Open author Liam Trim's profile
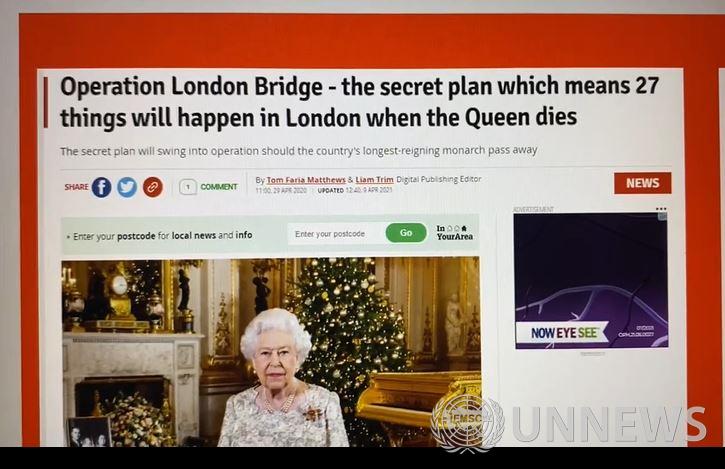The width and height of the screenshot is (725, 469). coord(374,179)
